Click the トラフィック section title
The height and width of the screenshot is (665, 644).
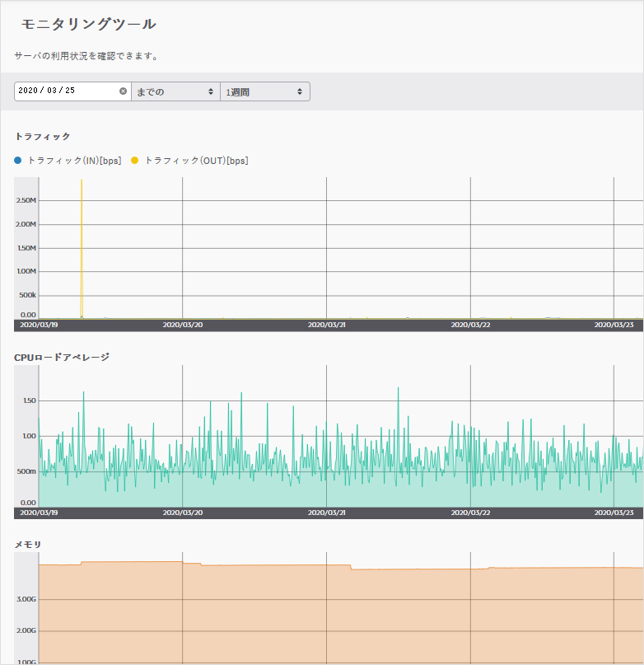click(x=42, y=137)
